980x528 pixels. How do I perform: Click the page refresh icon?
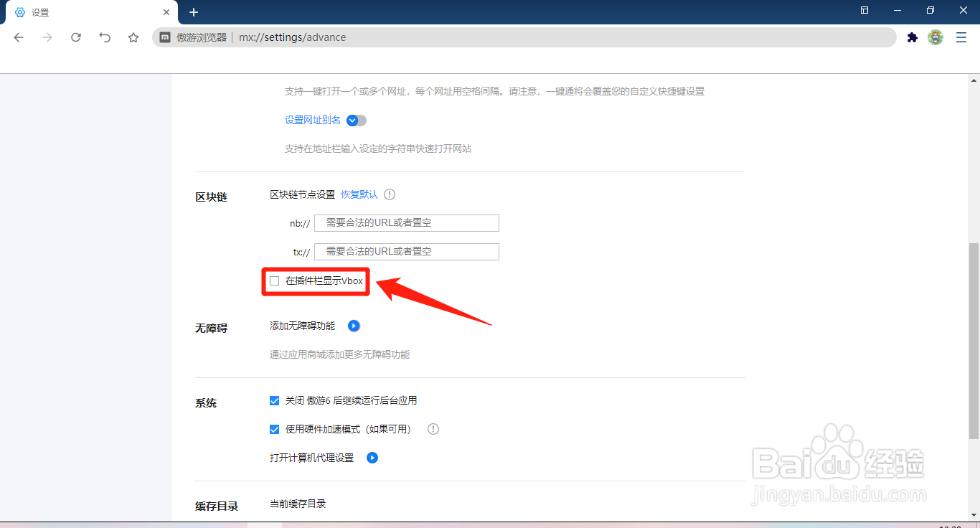76,37
